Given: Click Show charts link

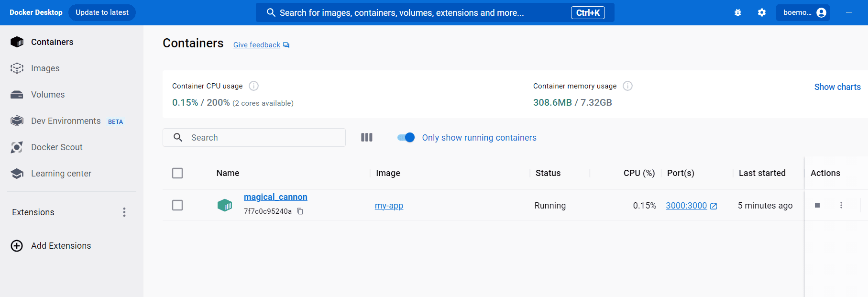Looking at the screenshot, I should click(837, 87).
